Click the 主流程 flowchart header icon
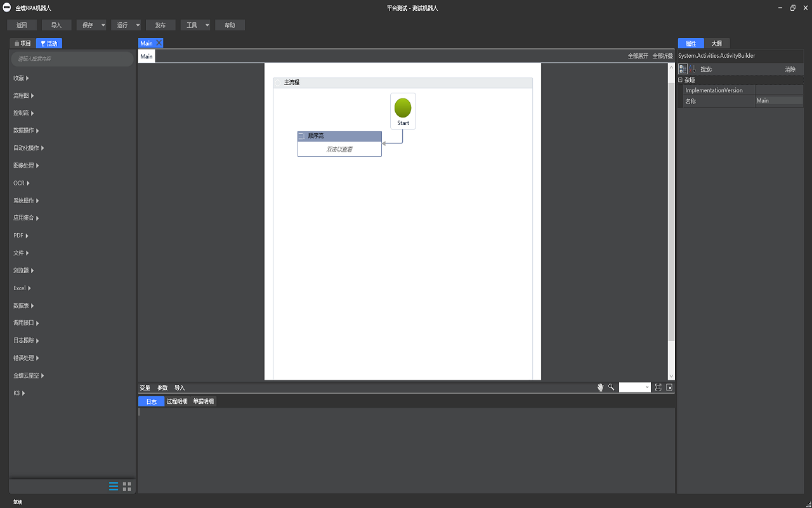812x508 pixels. pos(278,83)
